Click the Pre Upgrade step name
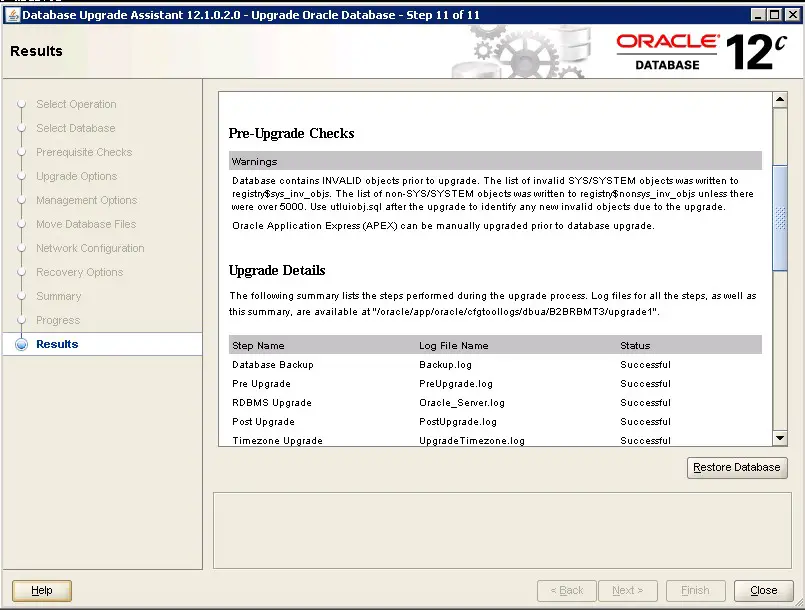 tap(261, 384)
